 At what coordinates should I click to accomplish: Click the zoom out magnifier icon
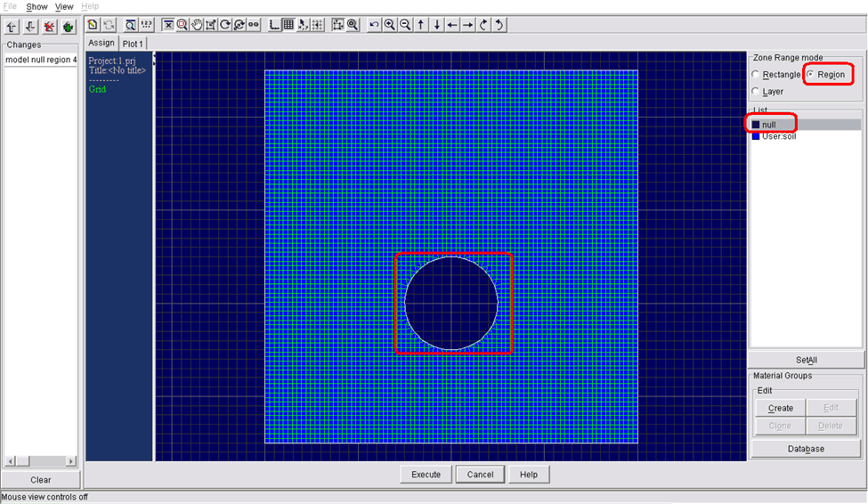point(405,24)
